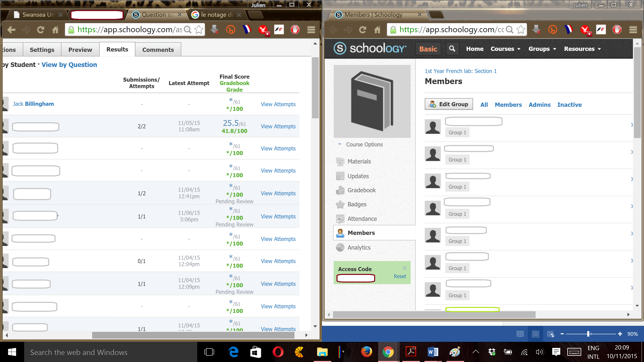Image resolution: width=644 pixels, height=362 pixels.
Task: Switch to the Comments tab
Action: [158, 50]
